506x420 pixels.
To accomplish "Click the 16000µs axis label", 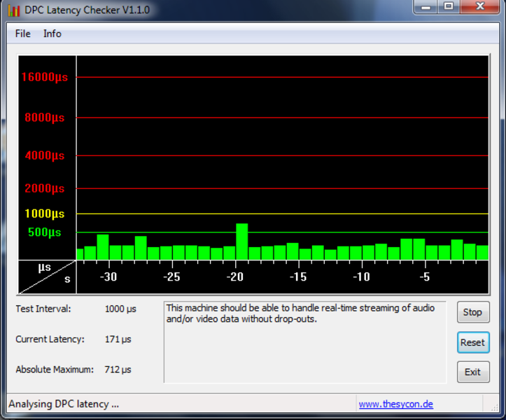I will click(x=45, y=77).
